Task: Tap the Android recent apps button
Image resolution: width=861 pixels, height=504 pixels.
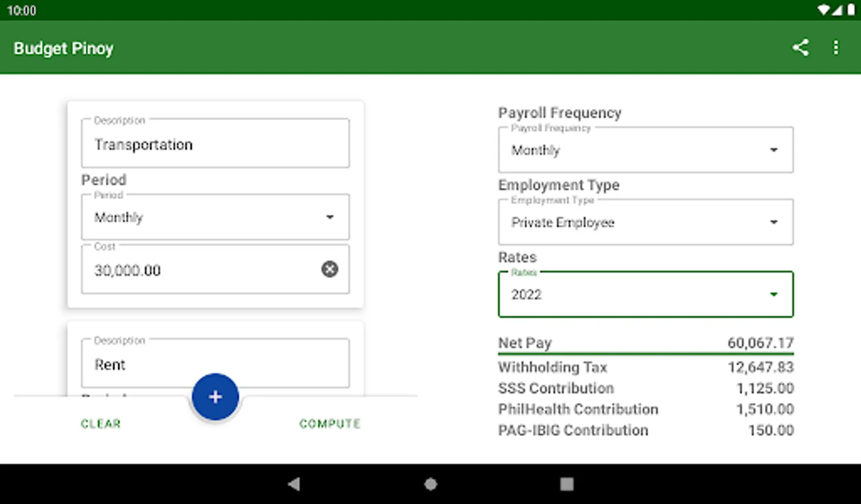Action: (567, 484)
